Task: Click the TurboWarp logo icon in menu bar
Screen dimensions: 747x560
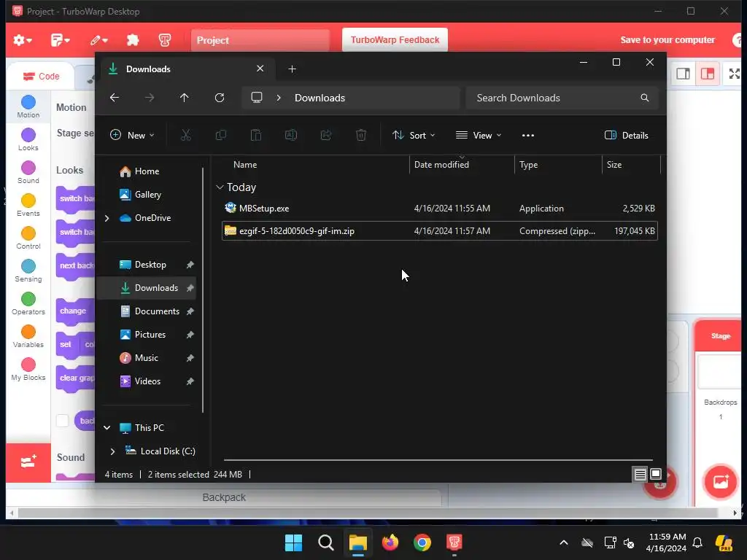Action: coord(165,40)
